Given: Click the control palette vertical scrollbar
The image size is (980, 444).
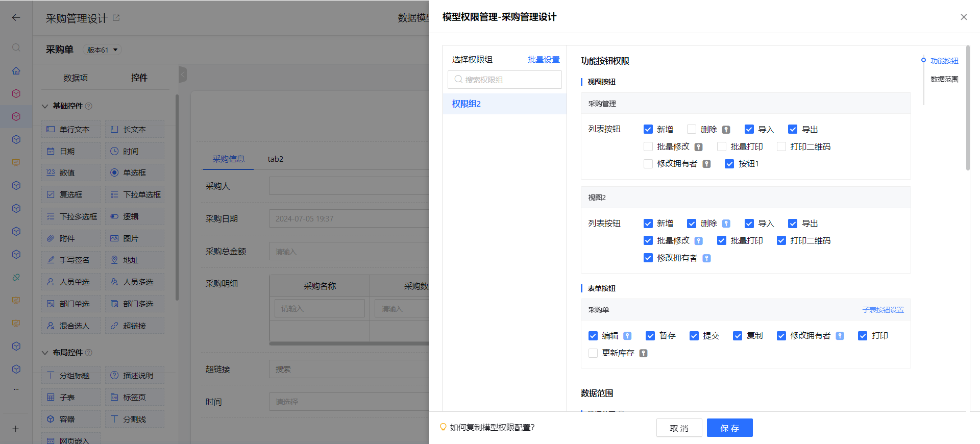Looking at the screenshot, I should point(177,198).
